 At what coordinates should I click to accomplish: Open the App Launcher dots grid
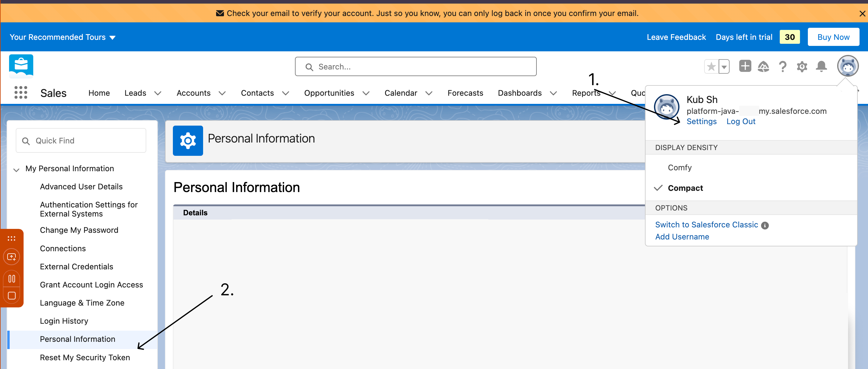pos(21,93)
